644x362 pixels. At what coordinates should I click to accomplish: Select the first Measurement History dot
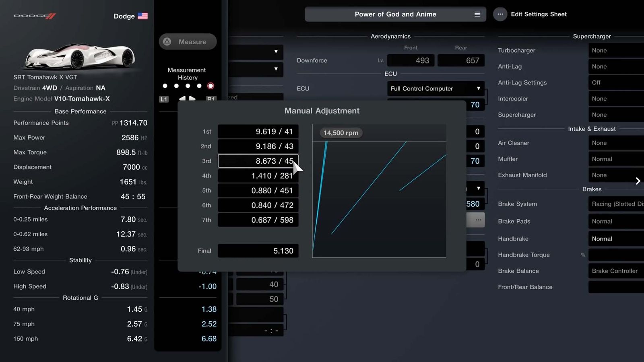(165, 86)
